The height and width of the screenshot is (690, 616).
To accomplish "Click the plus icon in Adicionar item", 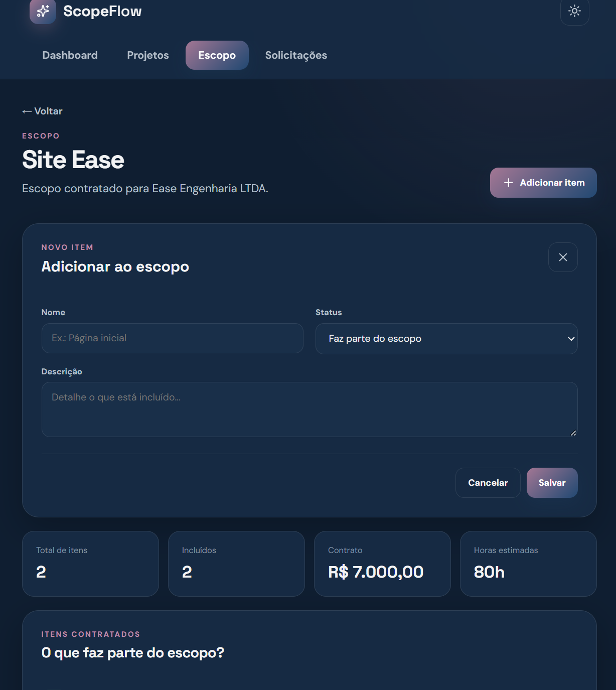I will coord(508,183).
